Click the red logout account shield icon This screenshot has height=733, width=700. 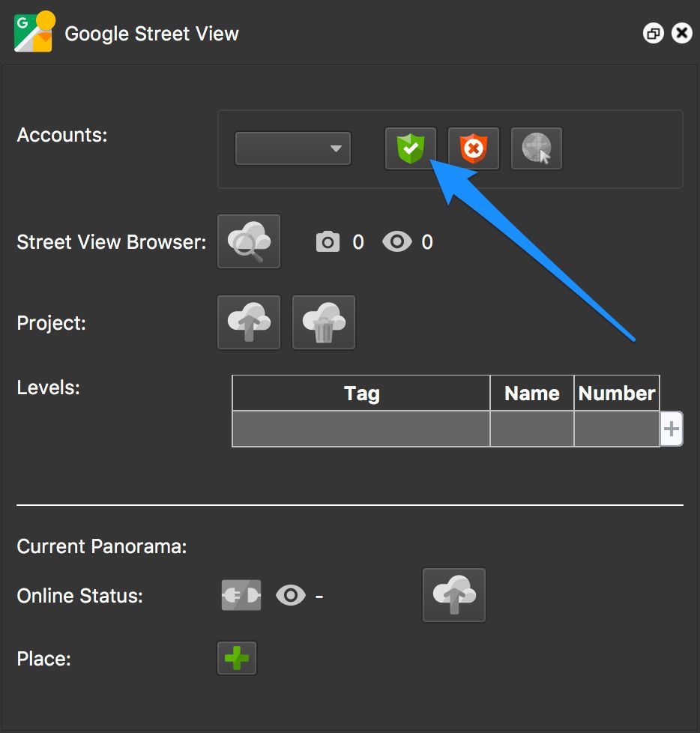pyautogui.click(x=473, y=148)
